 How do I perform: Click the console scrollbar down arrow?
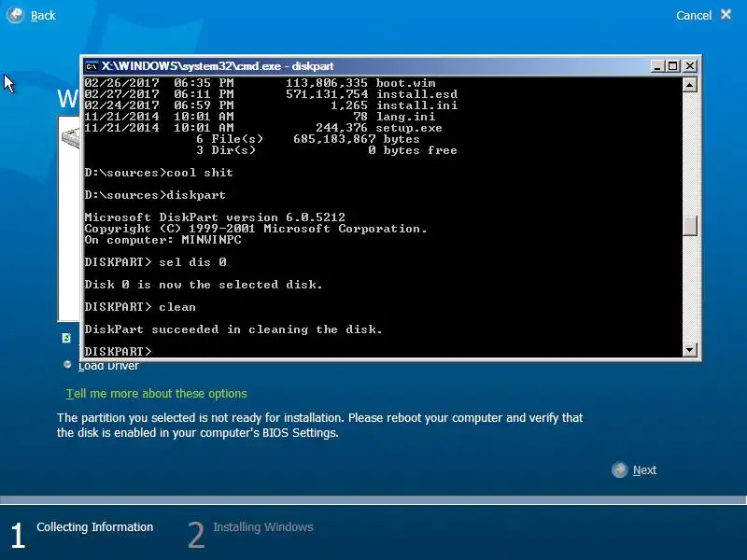[689, 350]
